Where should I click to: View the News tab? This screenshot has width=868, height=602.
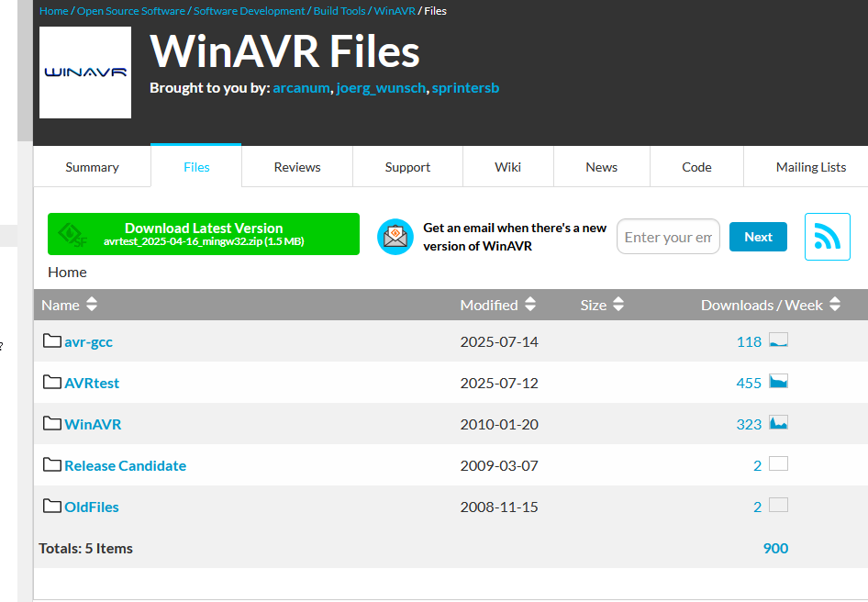point(601,167)
